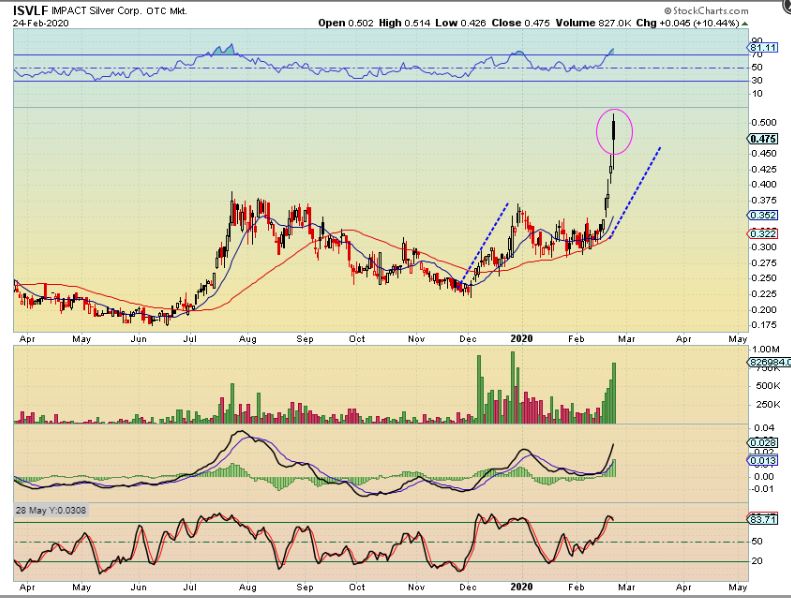Click the MACD 0.028 value tag
This screenshot has width=791, height=598.
pyautogui.click(x=763, y=443)
